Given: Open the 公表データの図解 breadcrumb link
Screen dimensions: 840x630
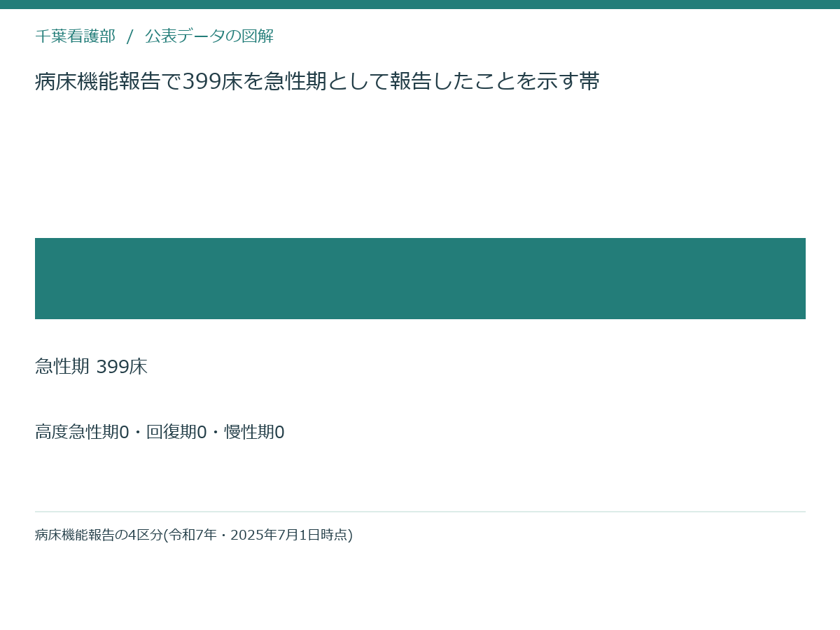Looking at the screenshot, I should click(209, 36).
